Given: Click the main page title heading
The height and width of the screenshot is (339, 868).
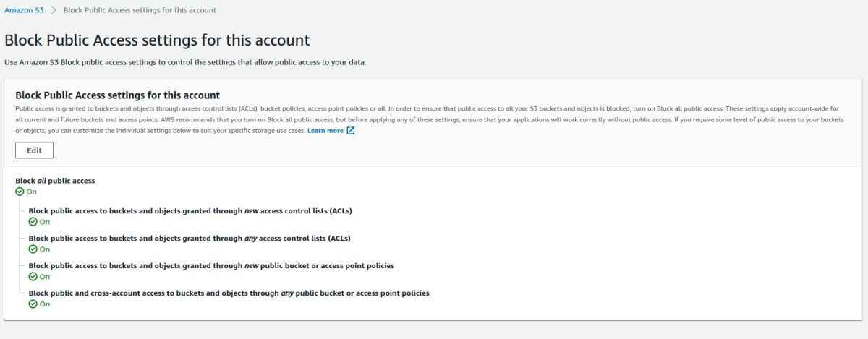Looking at the screenshot, I should pos(157,40).
